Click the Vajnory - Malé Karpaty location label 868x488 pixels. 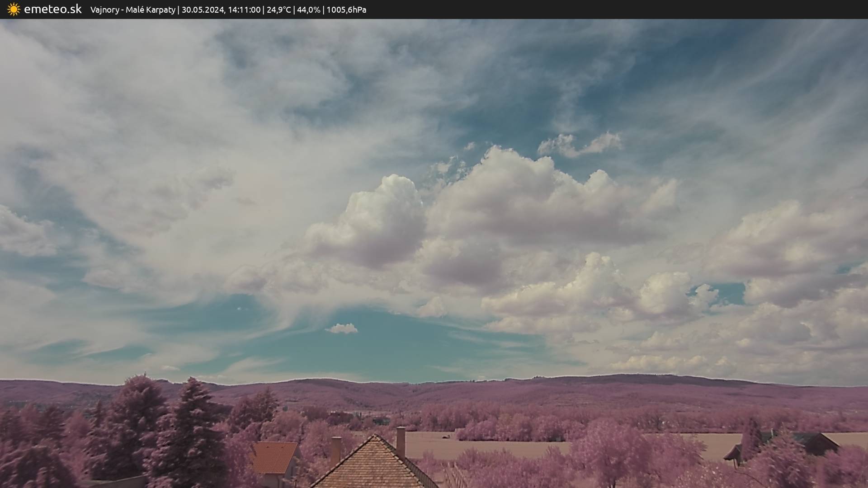point(132,10)
